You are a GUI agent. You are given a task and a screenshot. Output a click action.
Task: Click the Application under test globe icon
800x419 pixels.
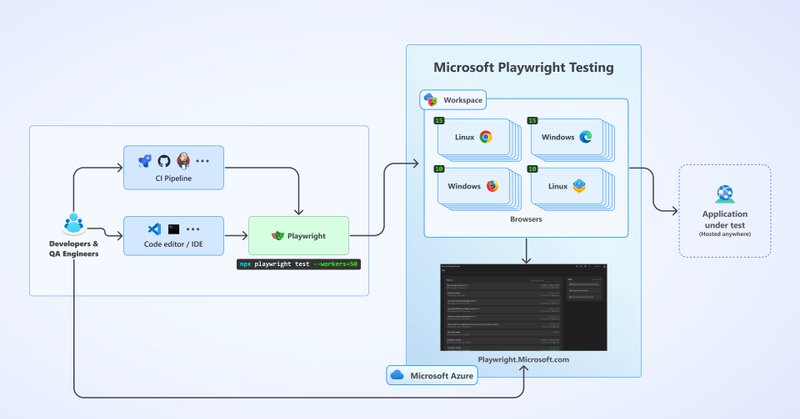point(724,194)
